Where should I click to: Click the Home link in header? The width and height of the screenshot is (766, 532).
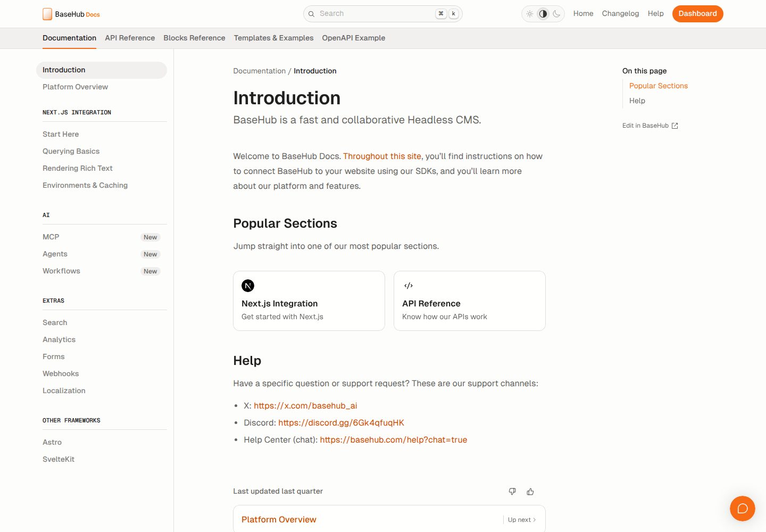click(x=583, y=14)
